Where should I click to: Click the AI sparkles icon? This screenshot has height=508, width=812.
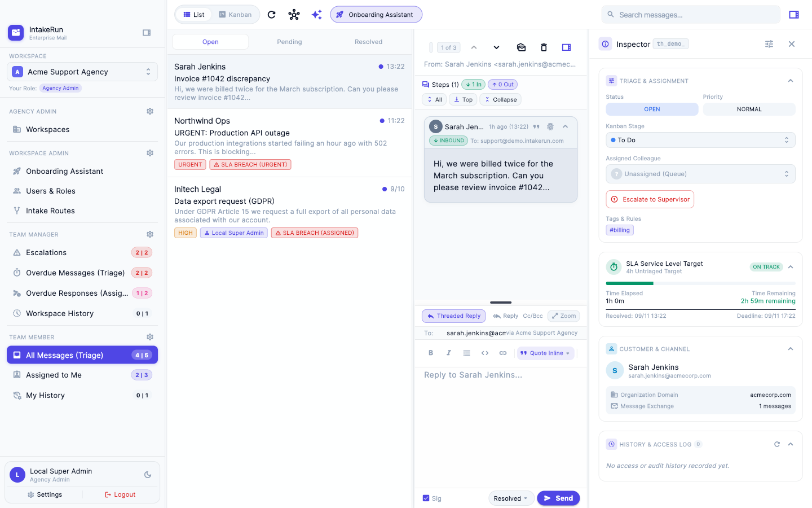(317, 15)
